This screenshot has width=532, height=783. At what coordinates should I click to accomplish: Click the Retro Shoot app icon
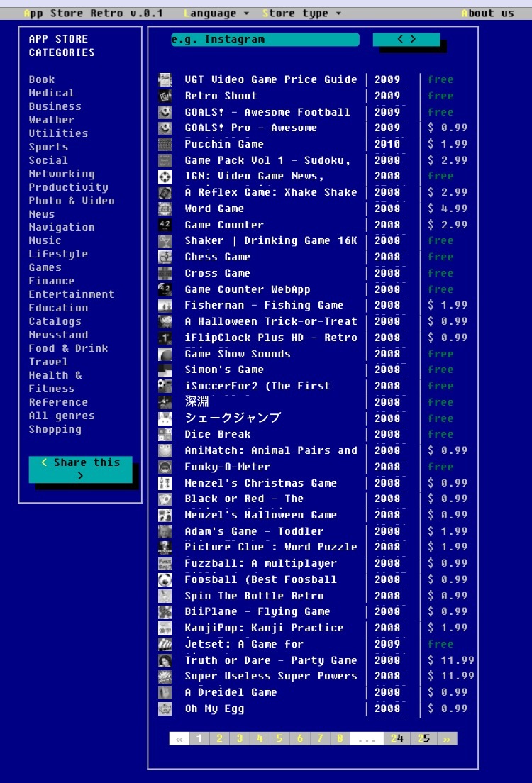coord(165,96)
